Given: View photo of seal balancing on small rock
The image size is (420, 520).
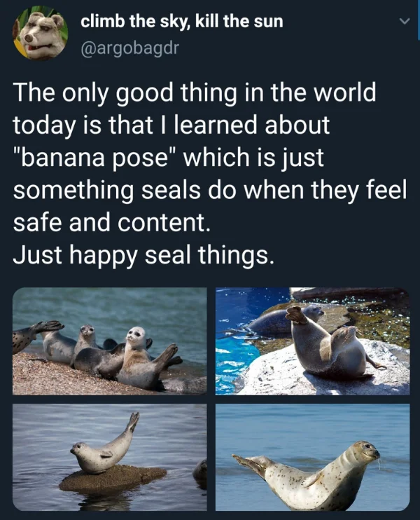Looking at the screenshot, I should tap(110, 458).
